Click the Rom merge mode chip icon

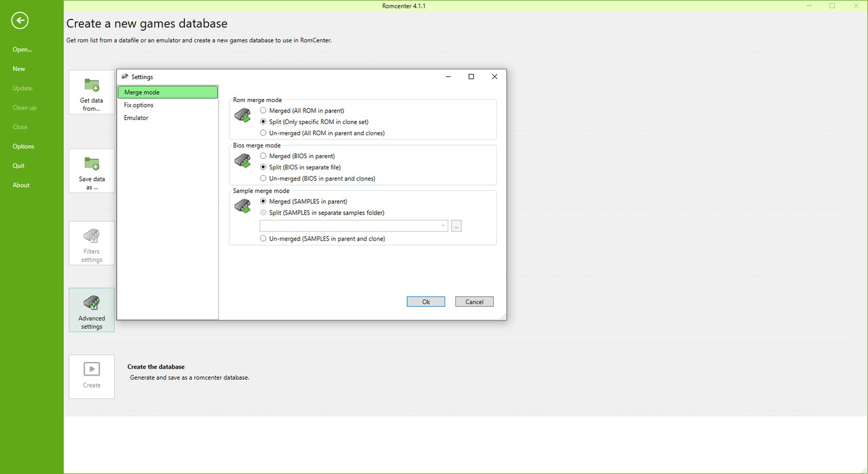(243, 115)
